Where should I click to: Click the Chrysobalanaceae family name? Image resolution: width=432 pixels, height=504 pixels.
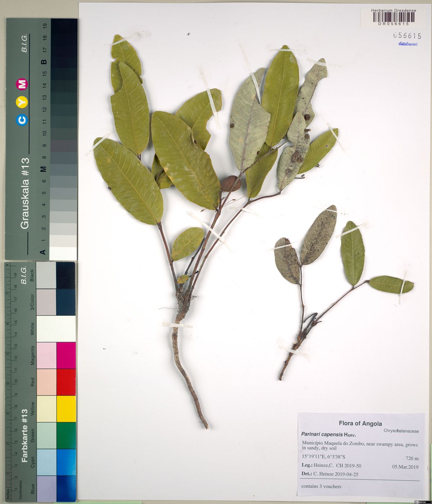click(x=401, y=431)
